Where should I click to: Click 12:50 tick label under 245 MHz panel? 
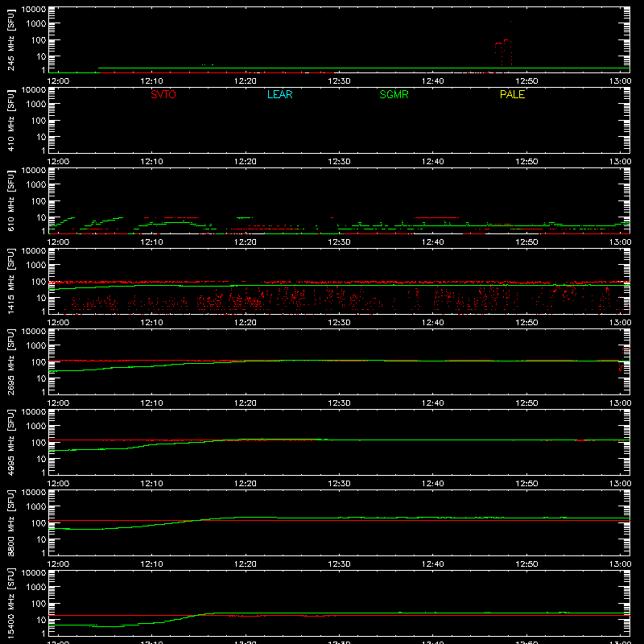coord(526,81)
